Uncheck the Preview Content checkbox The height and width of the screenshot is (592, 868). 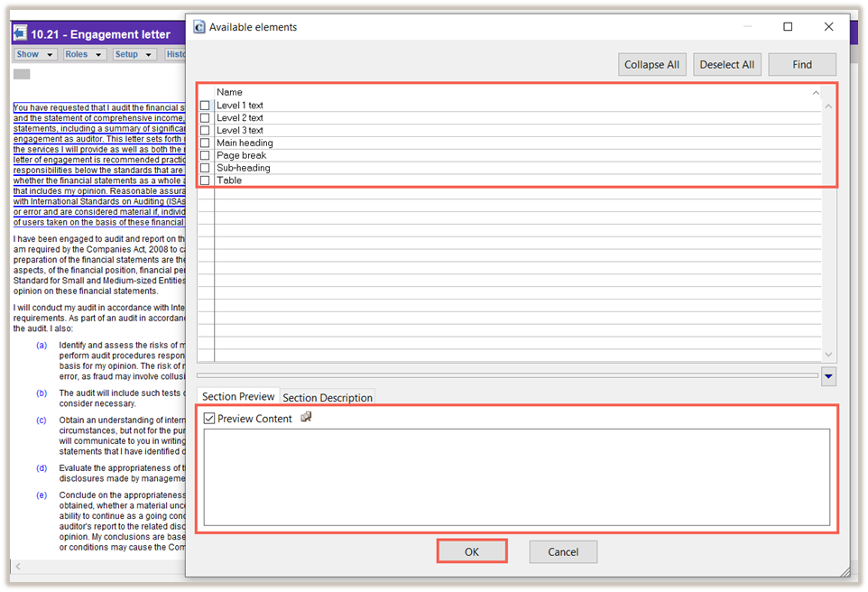[x=209, y=419]
